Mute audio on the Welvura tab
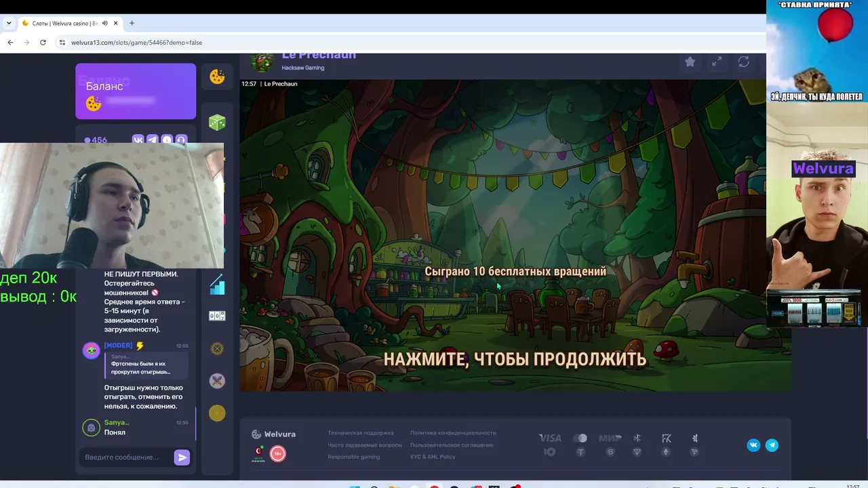 click(104, 23)
